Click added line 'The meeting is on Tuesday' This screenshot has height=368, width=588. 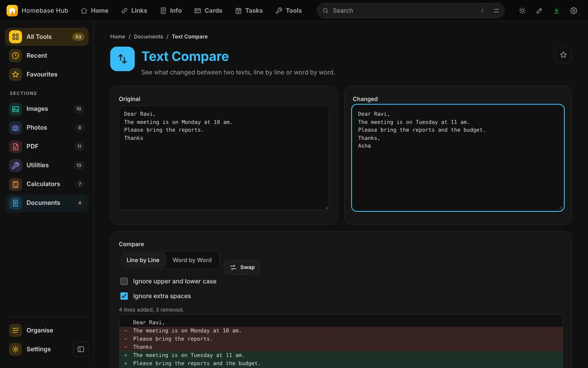click(341, 355)
